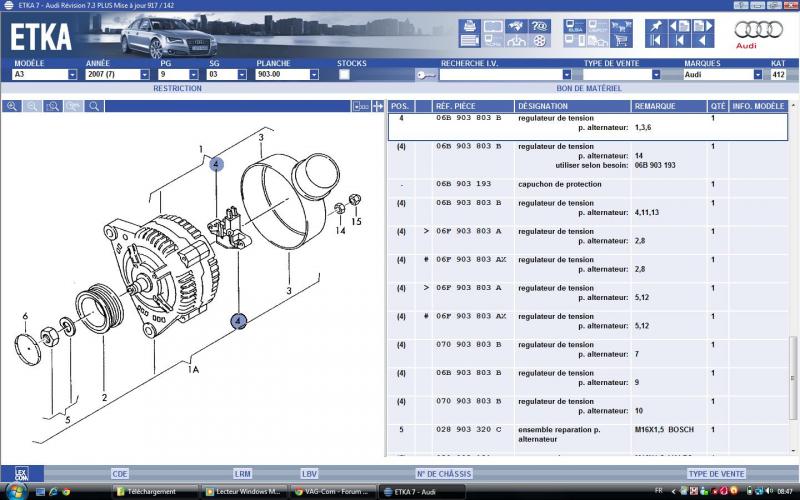800x500 pixels.
Task: Click the ELSA connection icon
Action: [575, 26]
